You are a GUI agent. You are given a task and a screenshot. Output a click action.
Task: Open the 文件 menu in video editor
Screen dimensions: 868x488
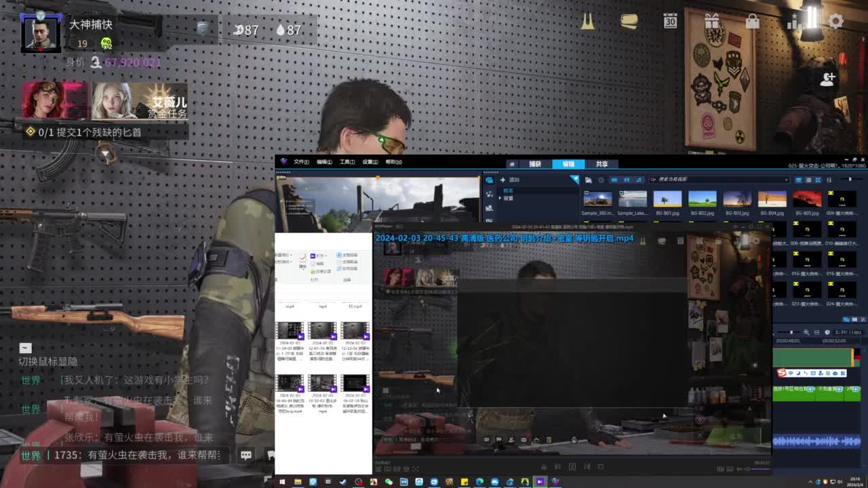pyautogui.click(x=301, y=162)
